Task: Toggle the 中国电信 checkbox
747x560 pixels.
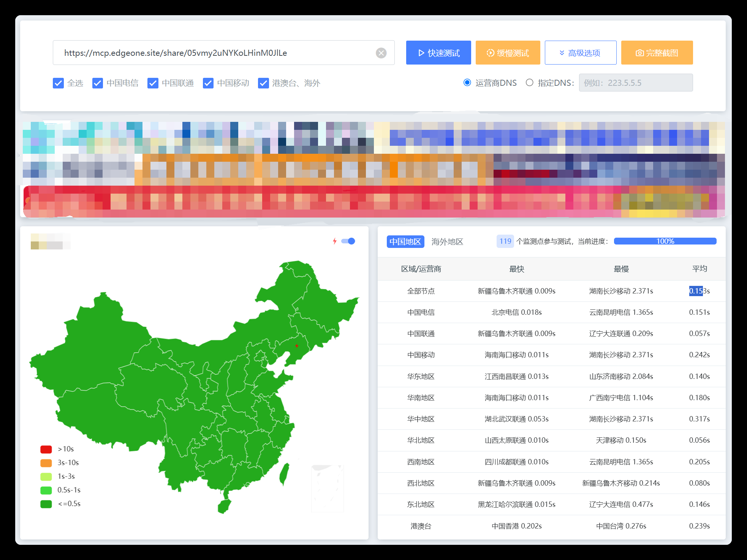Action: (x=98, y=83)
